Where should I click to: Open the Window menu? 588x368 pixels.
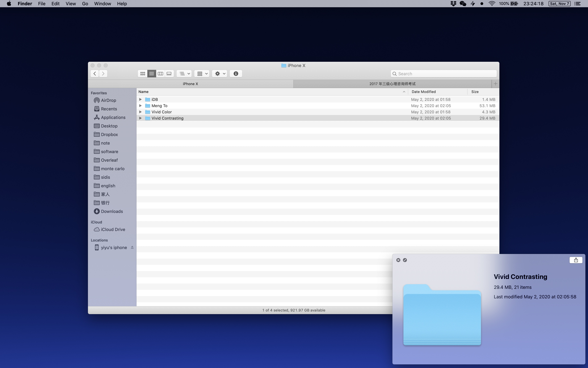click(x=103, y=4)
